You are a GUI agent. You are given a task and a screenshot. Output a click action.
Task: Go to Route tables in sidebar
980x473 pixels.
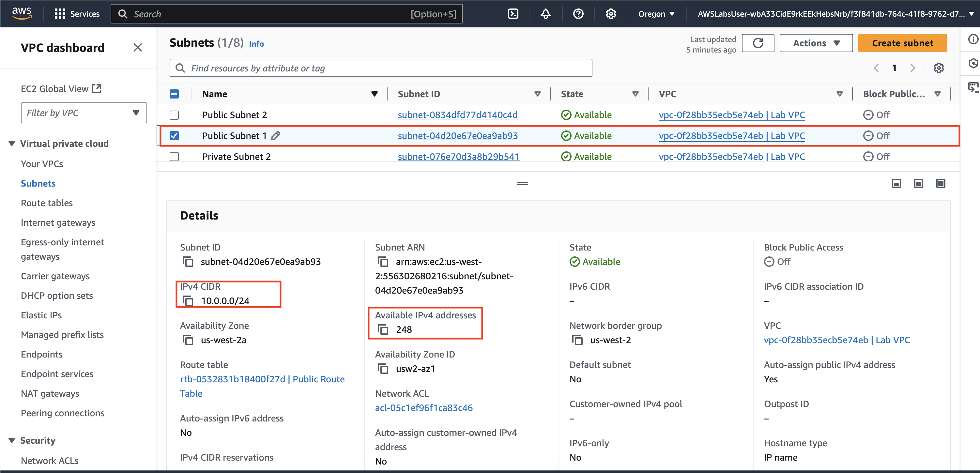click(x=46, y=203)
